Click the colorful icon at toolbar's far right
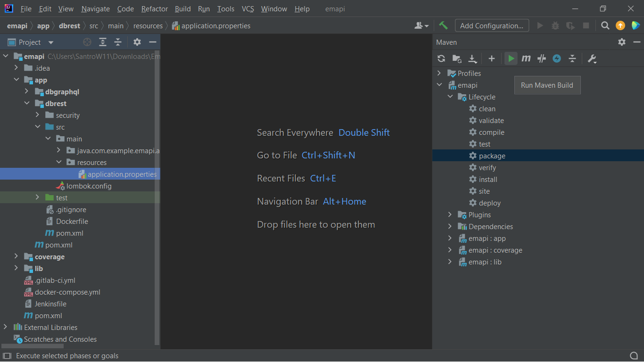The height and width of the screenshot is (362, 644). click(636, 25)
